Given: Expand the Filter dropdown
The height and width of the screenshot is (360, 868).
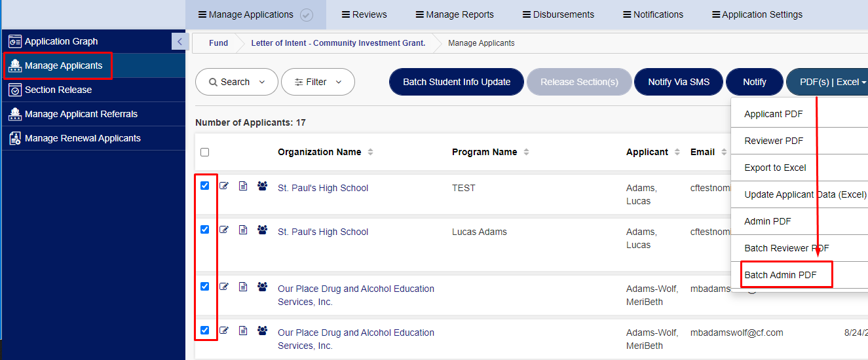Looking at the screenshot, I should click(x=318, y=82).
